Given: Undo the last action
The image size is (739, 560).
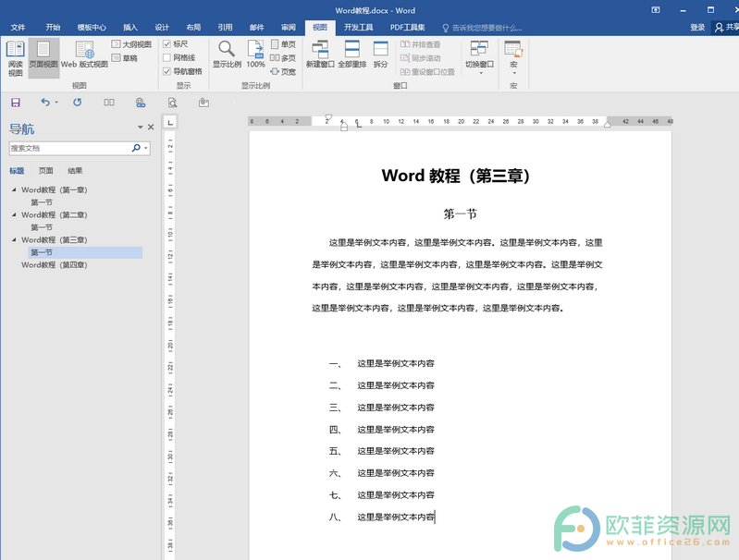Looking at the screenshot, I should pos(45,103).
